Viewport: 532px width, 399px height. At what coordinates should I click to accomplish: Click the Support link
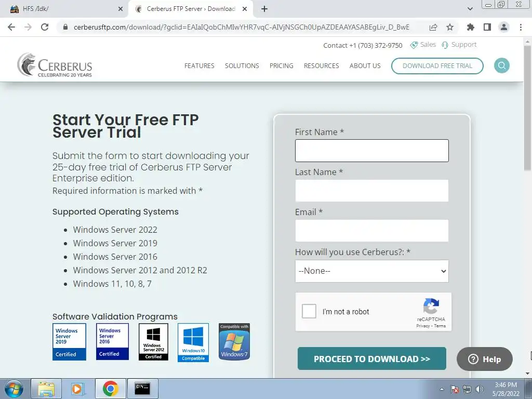(x=464, y=45)
